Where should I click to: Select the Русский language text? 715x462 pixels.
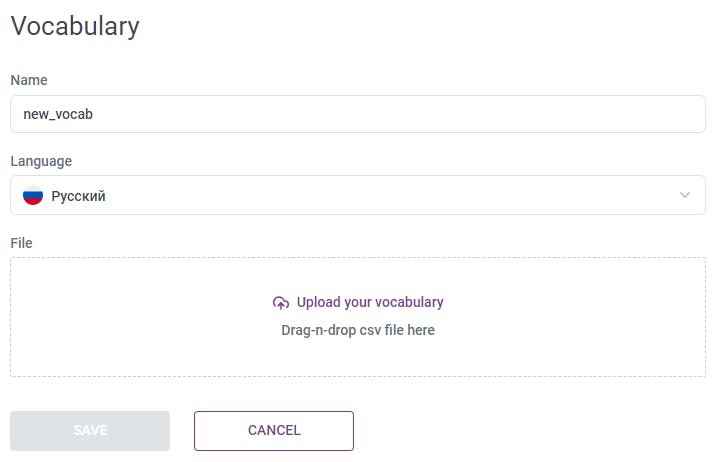78,196
